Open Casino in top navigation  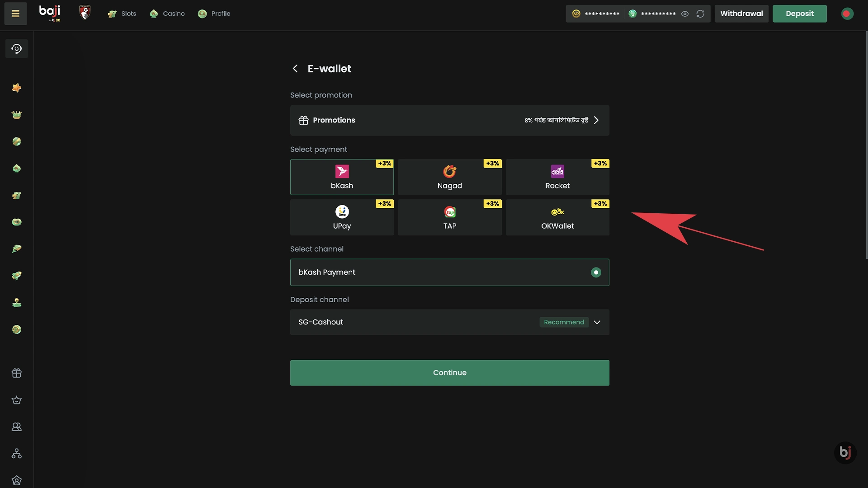[x=167, y=14]
